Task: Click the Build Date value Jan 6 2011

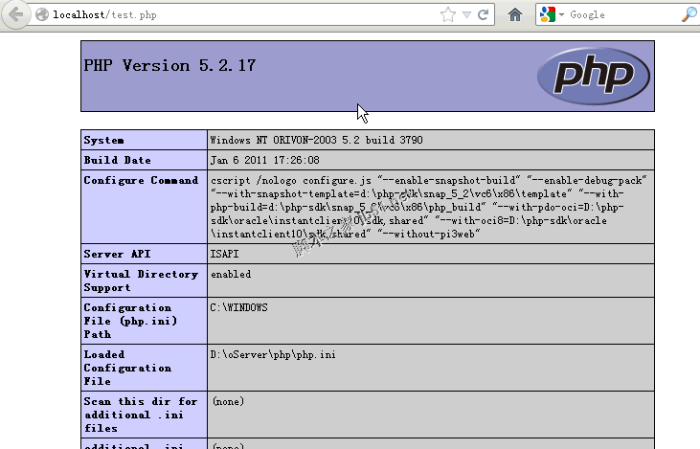Action: pyautogui.click(x=265, y=160)
